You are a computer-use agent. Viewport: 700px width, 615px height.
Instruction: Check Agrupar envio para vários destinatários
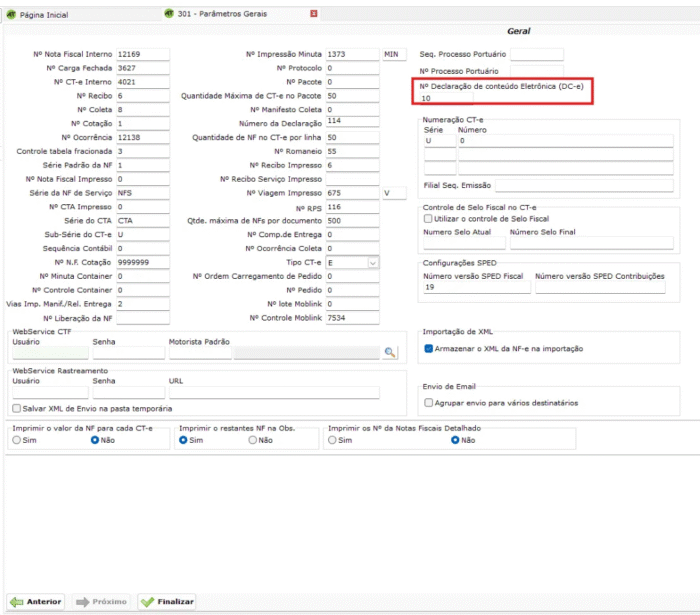coord(428,403)
